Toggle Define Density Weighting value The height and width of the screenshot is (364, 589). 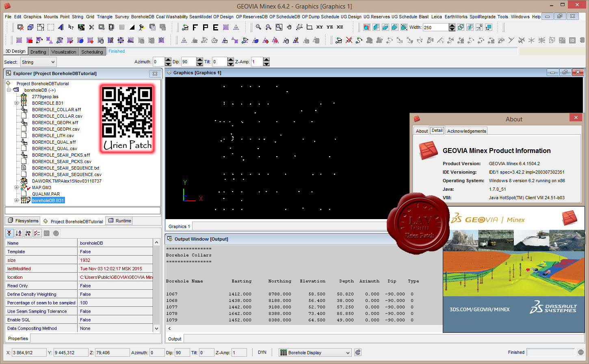coord(115,294)
